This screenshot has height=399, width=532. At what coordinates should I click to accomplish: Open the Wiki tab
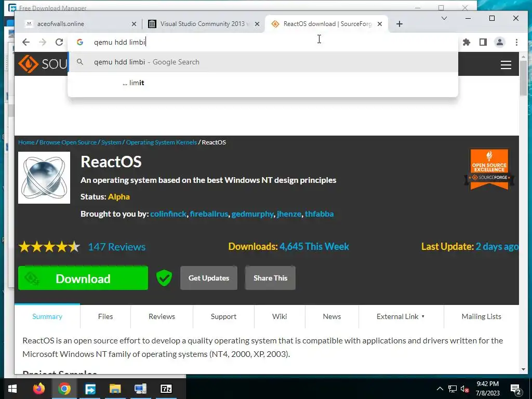[x=280, y=316]
